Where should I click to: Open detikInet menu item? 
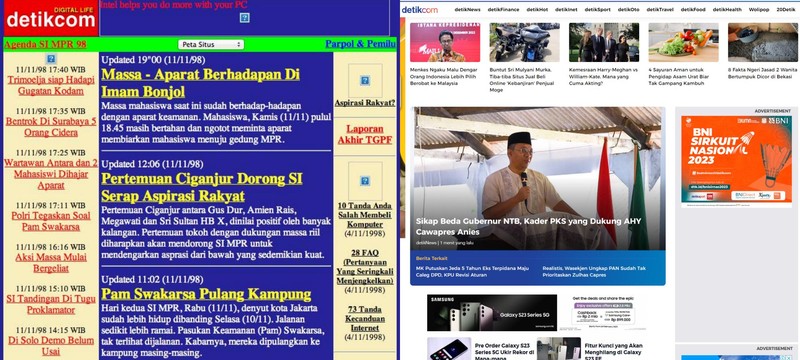566,10
